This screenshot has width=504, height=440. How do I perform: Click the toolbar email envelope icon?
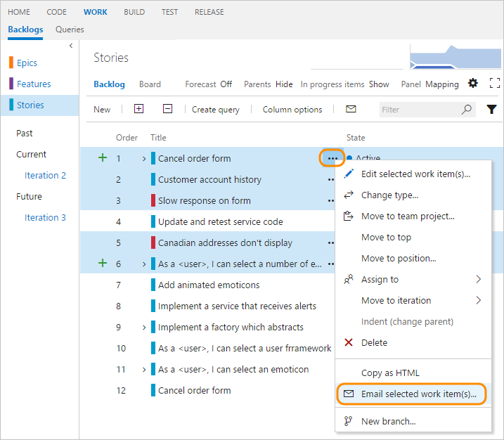pos(351,109)
